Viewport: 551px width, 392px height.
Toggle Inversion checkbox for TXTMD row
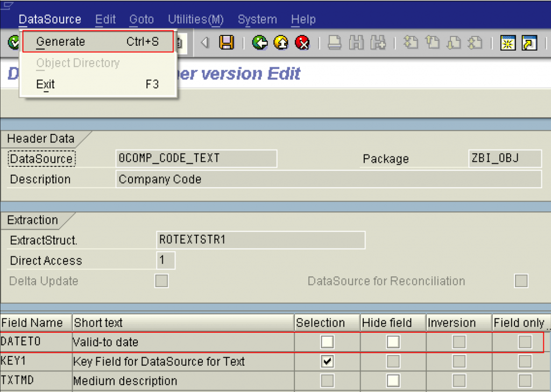pyautogui.click(x=459, y=380)
